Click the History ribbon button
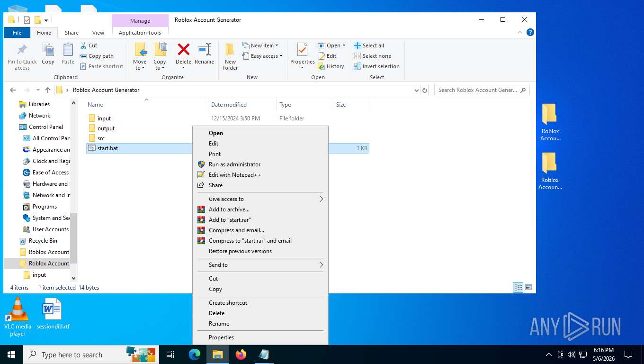Screen dimensions: 644x364 click(331, 66)
